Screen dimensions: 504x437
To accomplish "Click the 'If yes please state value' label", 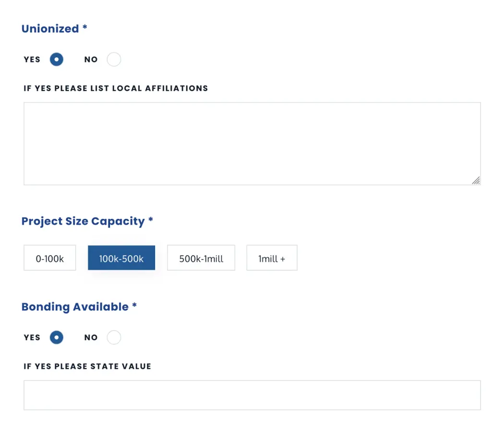I will click(87, 366).
